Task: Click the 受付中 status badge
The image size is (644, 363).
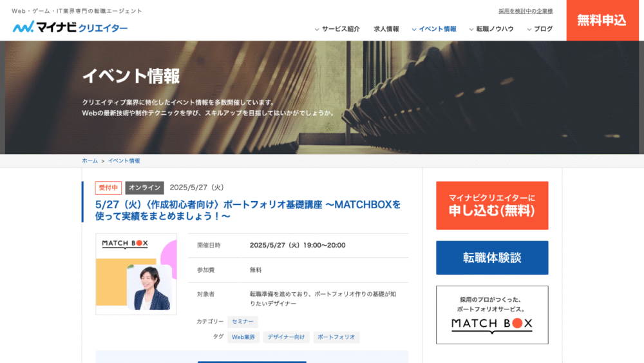Action: click(x=108, y=188)
